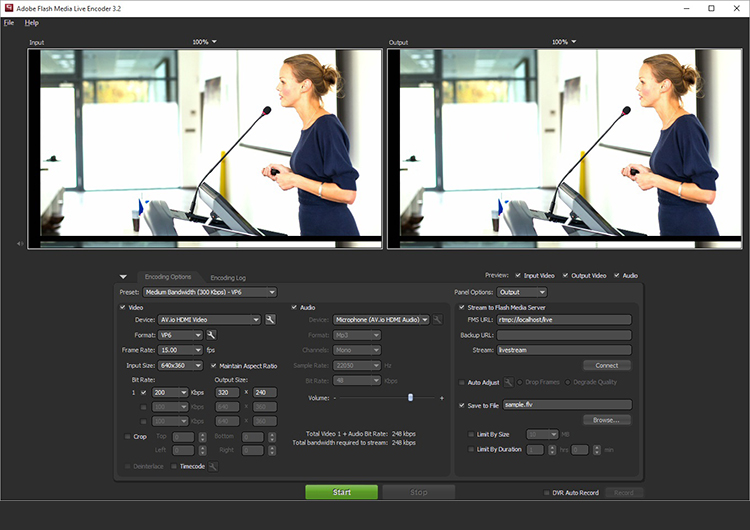This screenshot has height=530, width=750.
Task: Switch to the Encoding Log tab
Action: click(228, 277)
